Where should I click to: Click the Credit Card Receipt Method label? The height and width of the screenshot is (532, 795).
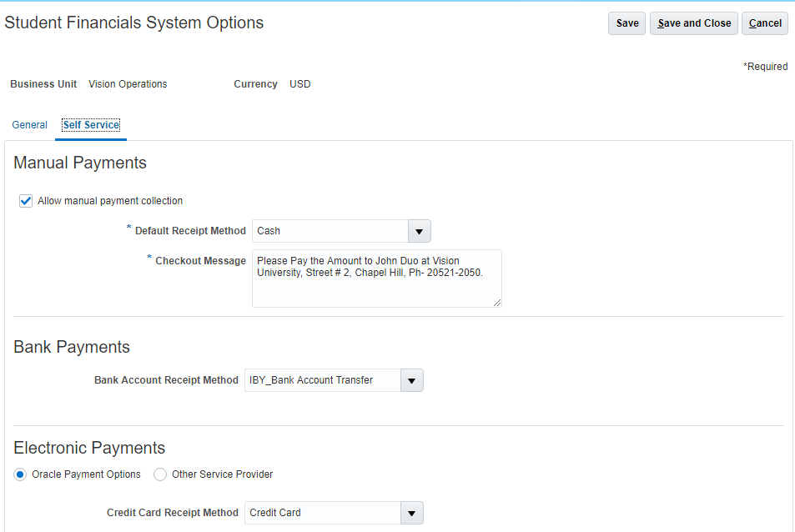tap(172, 513)
